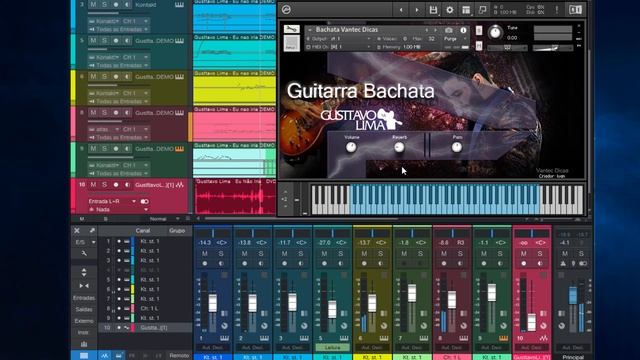Open Normal dropdown below track list
This screenshot has height=360, width=640.
click(x=163, y=219)
